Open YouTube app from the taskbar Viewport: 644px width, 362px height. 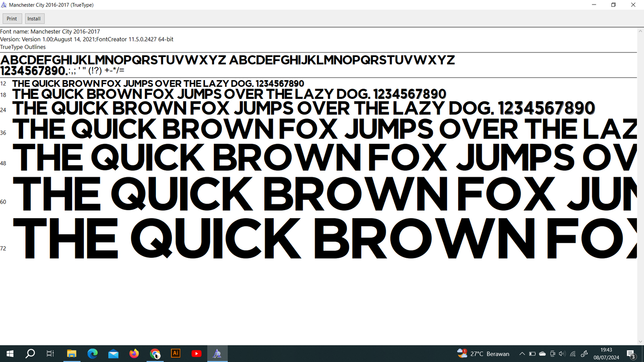(x=197, y=354)
